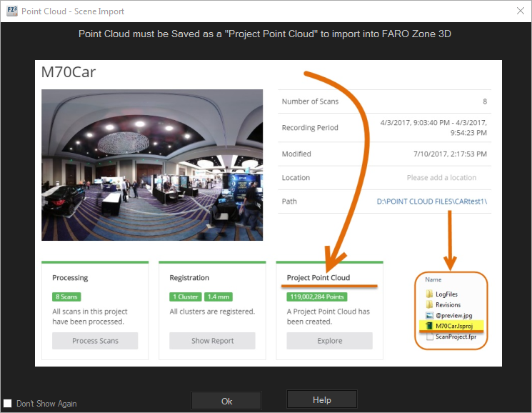Image resolution: width=532 pixels, height=413 pixels.
Task: Click the Ok button
Action: tap(226, 401)
